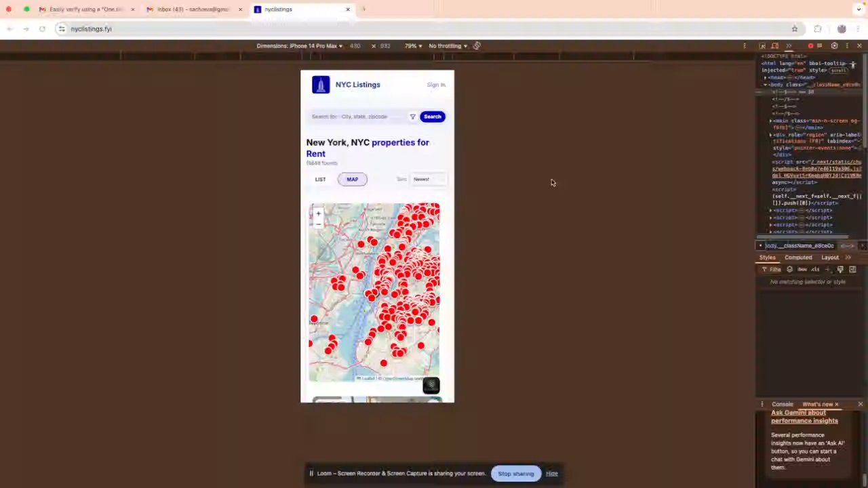
Task: Open DevTools settings gear
Action: pos(834,46)
